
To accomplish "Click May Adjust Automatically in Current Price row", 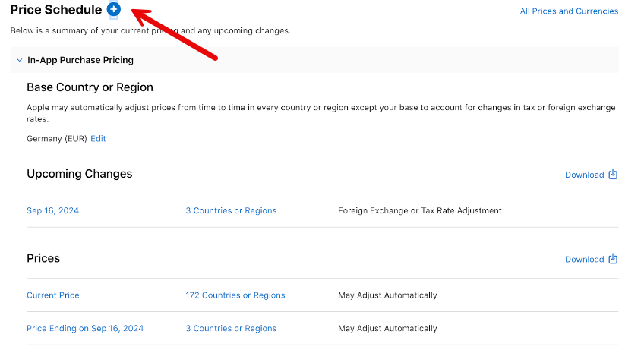I will click(x=387, y=295).
